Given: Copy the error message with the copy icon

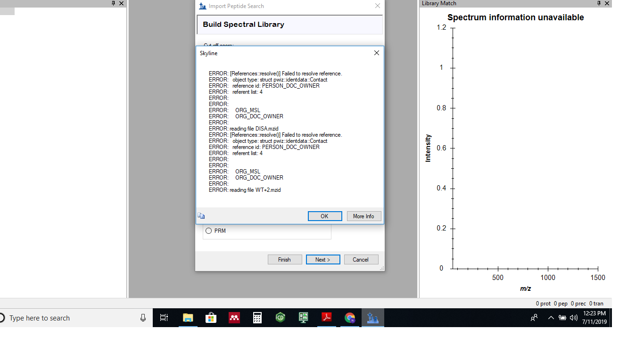Looking at the screenshot, I should coord(201,216).
